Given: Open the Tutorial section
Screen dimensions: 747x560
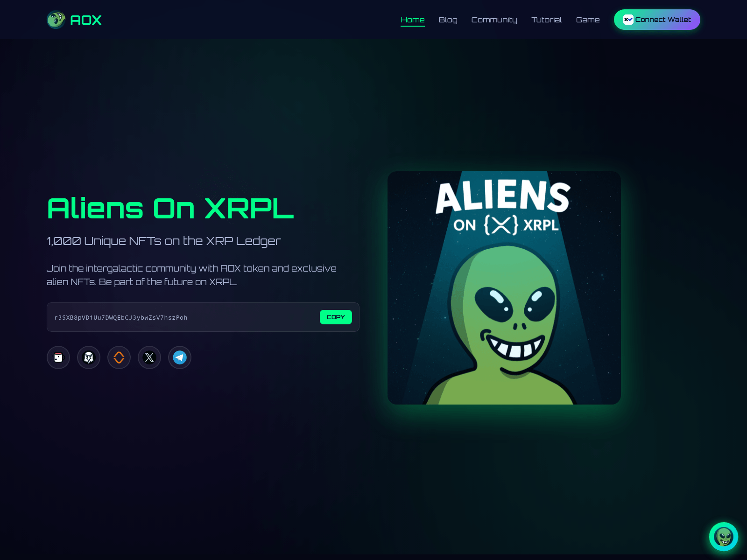Looking at the screenshot, I should 547,20.
